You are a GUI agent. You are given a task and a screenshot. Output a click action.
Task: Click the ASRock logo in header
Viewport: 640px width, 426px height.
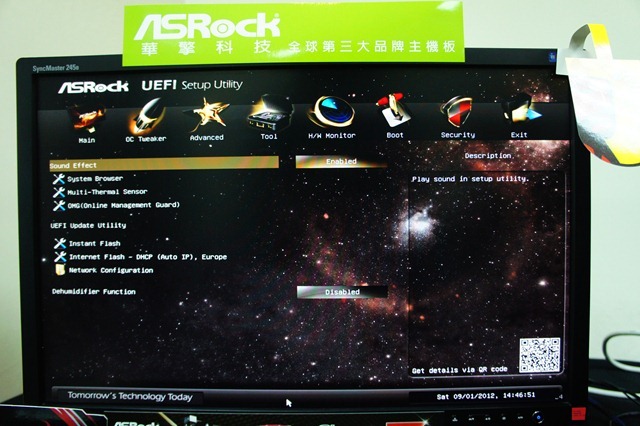tap(93, 87)
